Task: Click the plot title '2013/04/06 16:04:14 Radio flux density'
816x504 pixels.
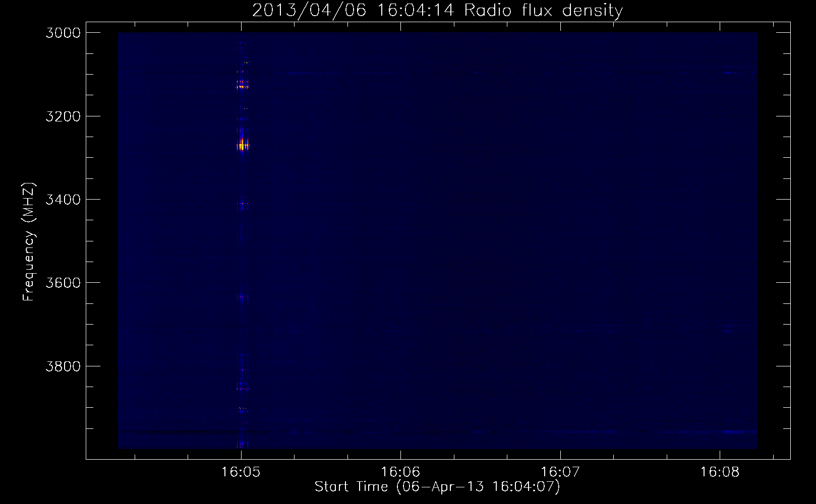Action: coord(437,11)
